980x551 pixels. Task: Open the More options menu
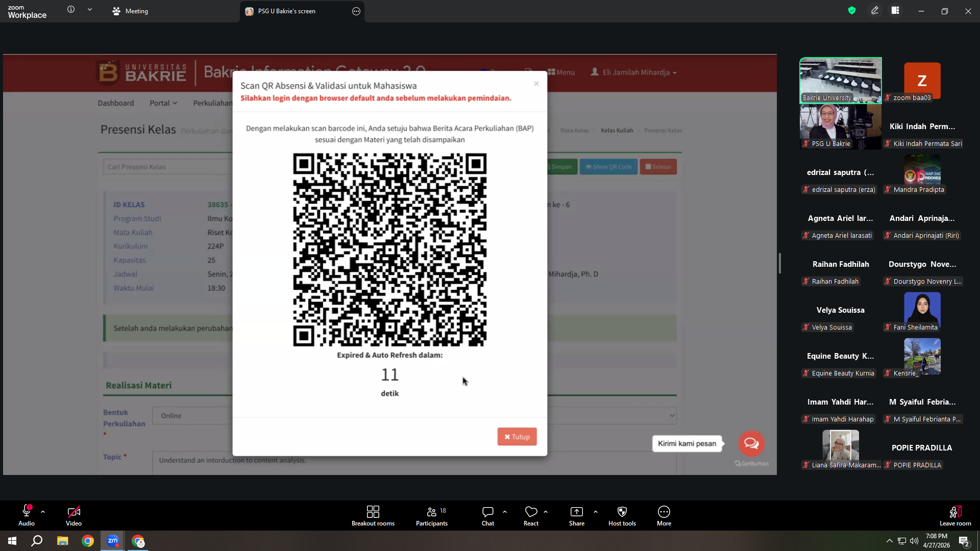pyautogui.click(x=664, y=515)
